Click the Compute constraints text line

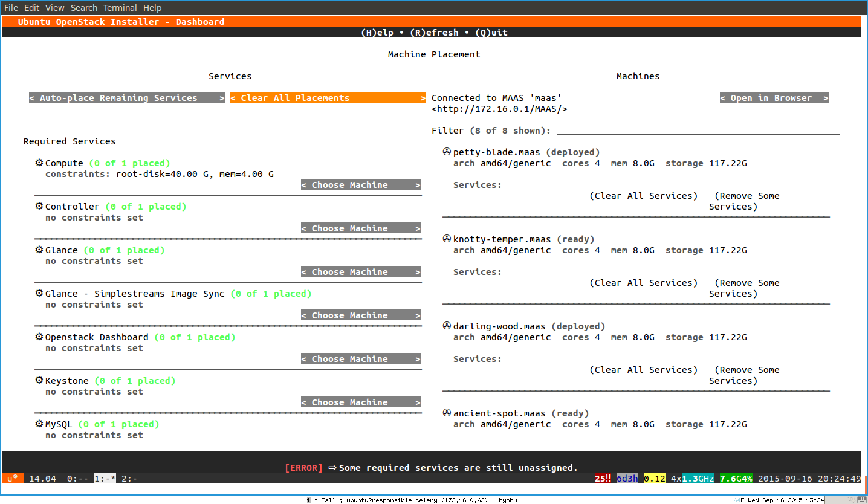pos(160,174)
